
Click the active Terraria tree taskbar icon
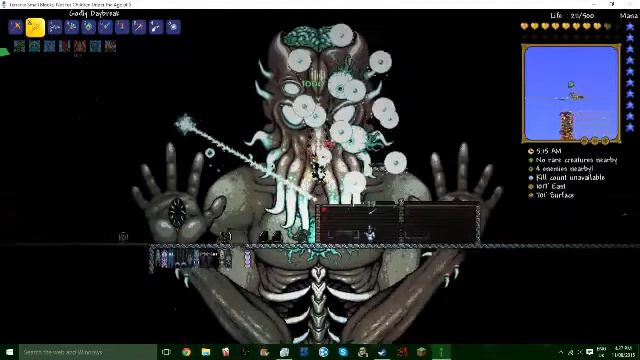(x=441, y=352)
